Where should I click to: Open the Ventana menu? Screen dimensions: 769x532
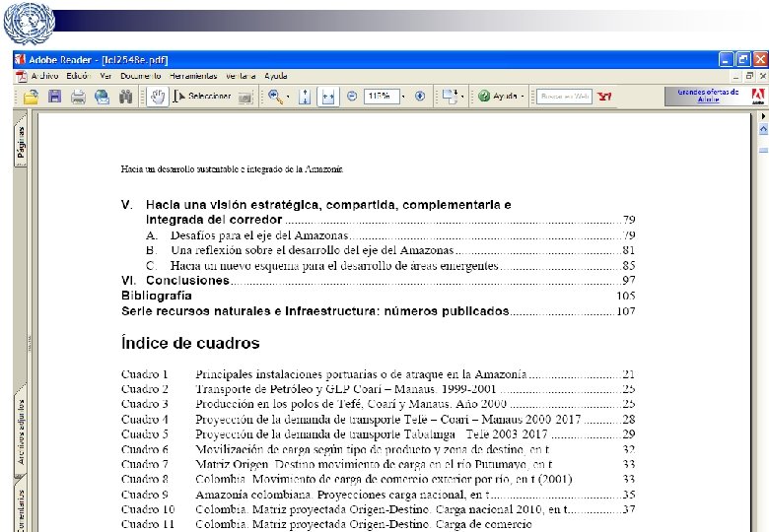241,76
